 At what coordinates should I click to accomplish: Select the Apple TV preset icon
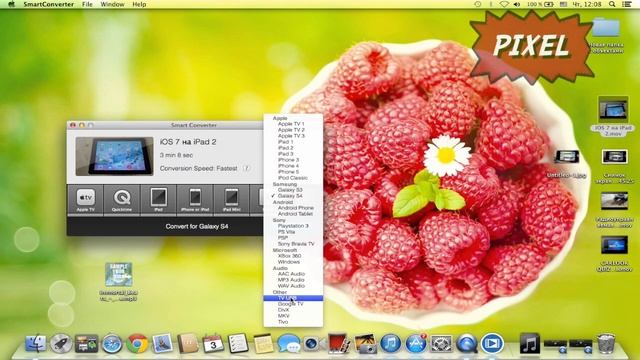(85, 199)
